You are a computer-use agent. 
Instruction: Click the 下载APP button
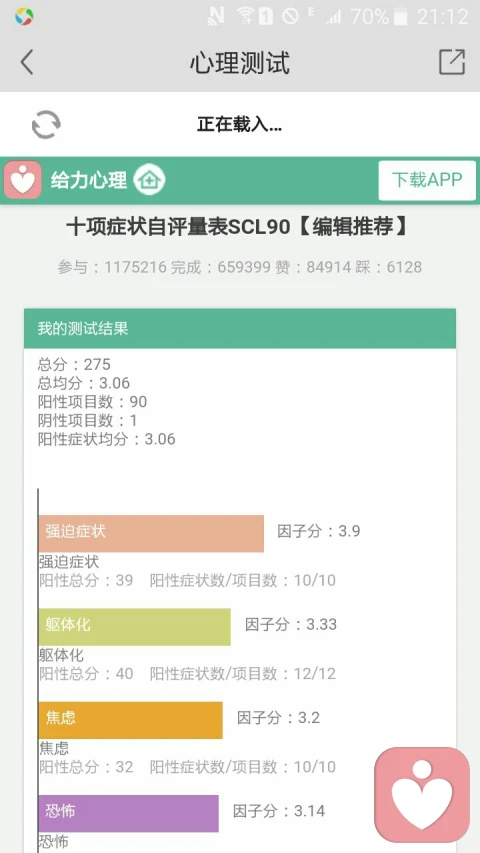427,180
